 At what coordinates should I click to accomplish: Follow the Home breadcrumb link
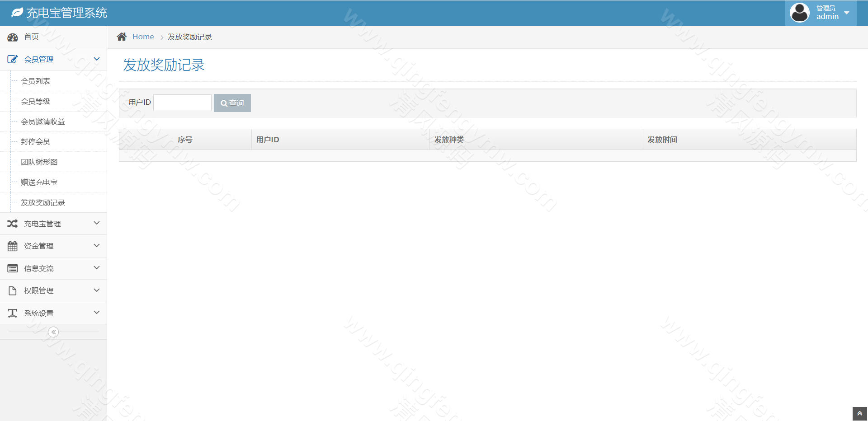(143, 37)
